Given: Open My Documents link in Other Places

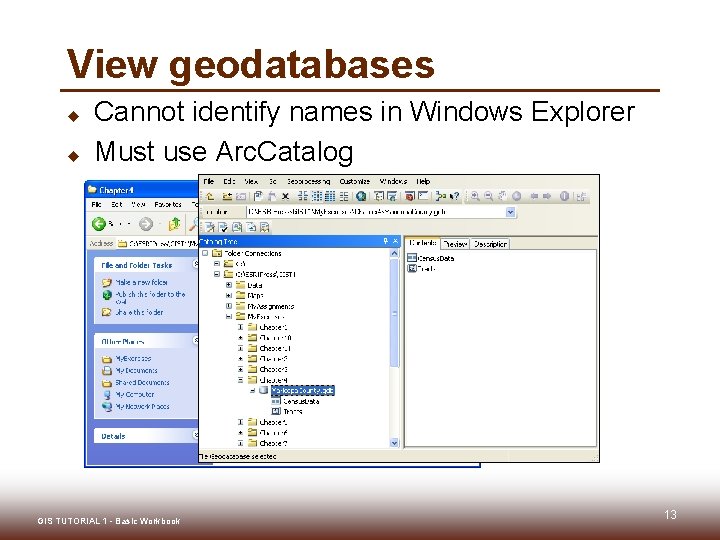Looking at the screenshot, I should click(x=136, y=370).
